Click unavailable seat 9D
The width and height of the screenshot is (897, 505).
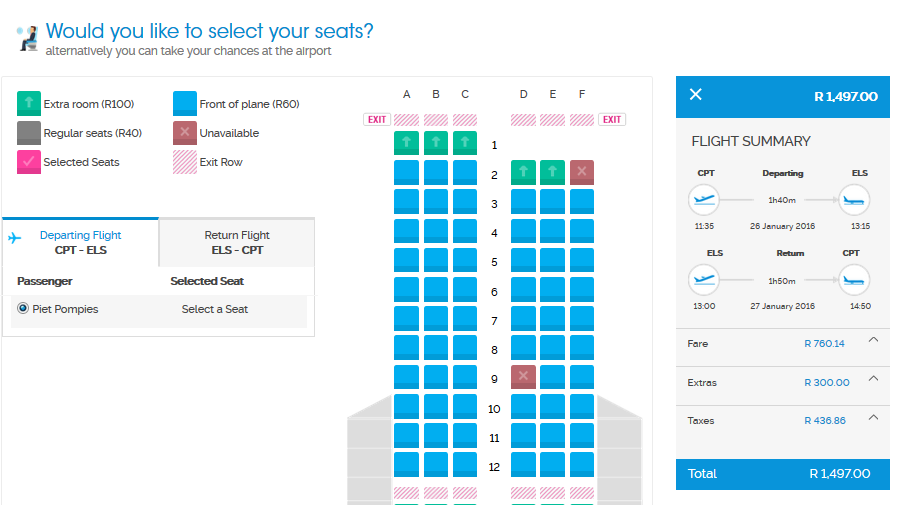coord(523,377)
